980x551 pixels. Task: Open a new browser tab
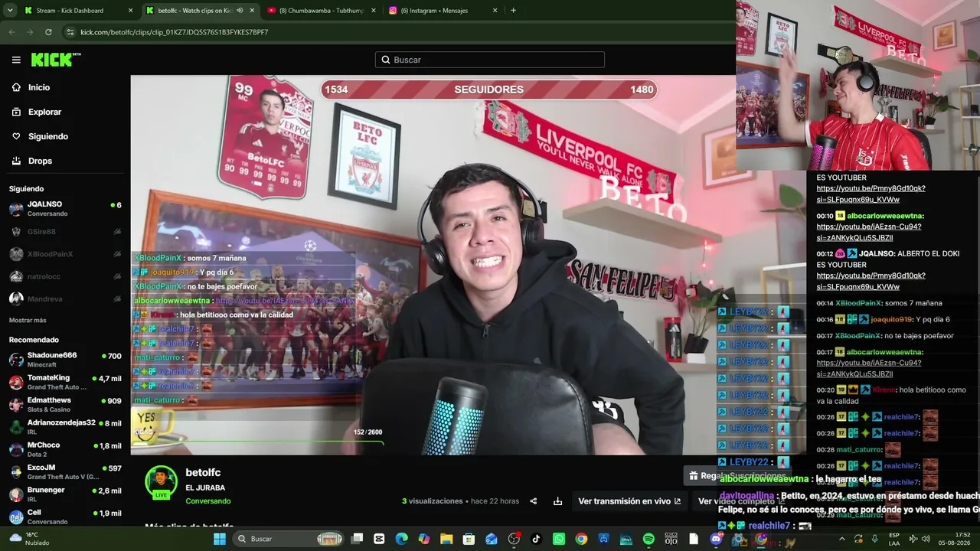[513, 11]
